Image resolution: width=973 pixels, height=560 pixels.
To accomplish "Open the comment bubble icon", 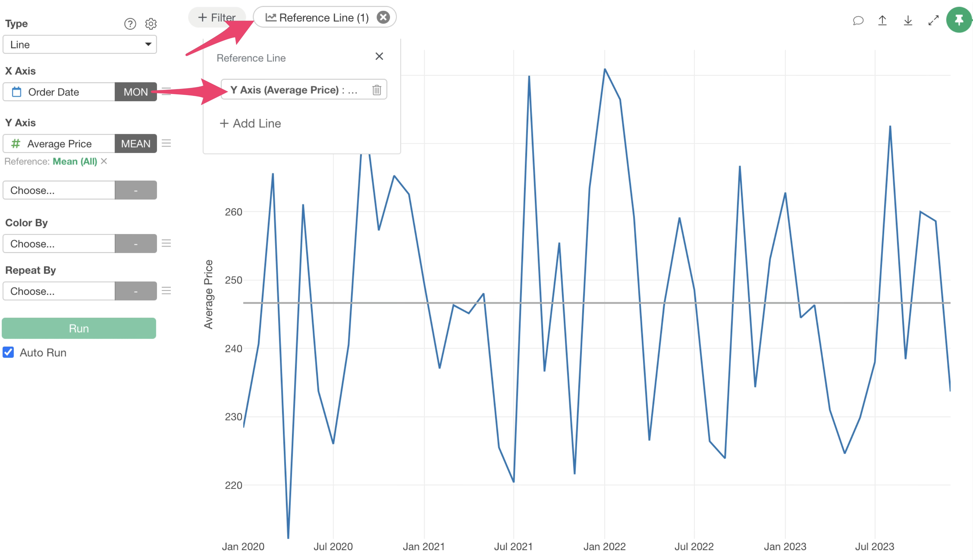I will [858, 20].
